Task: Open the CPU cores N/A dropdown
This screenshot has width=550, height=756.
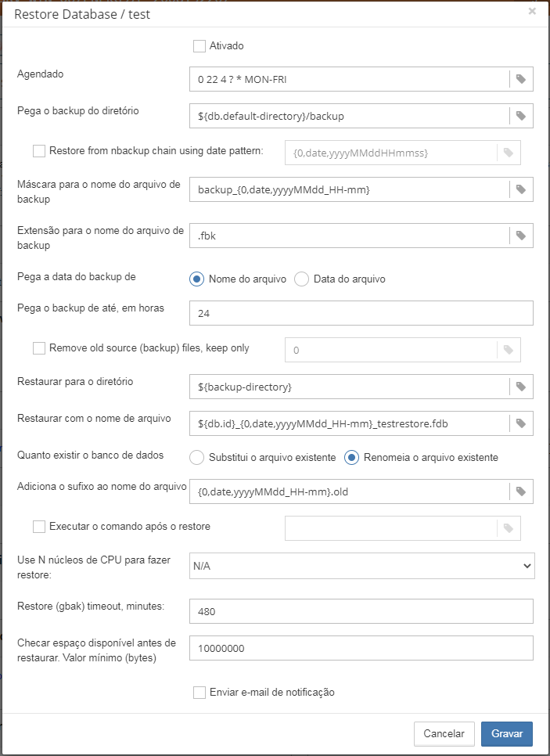Action: click(x=361, y=565)
